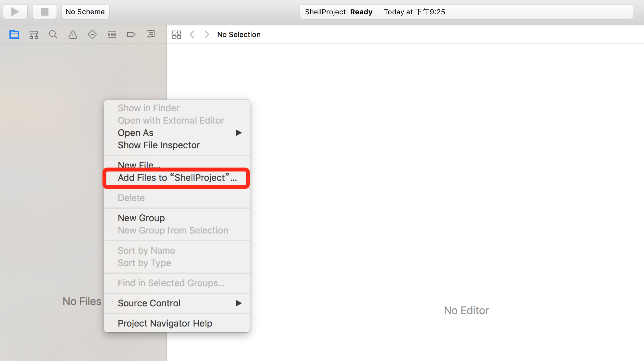Image resolution: width=644 pixels, height=361 pixels.
Task: Click the test navigator icon
Action: [92, 34]
